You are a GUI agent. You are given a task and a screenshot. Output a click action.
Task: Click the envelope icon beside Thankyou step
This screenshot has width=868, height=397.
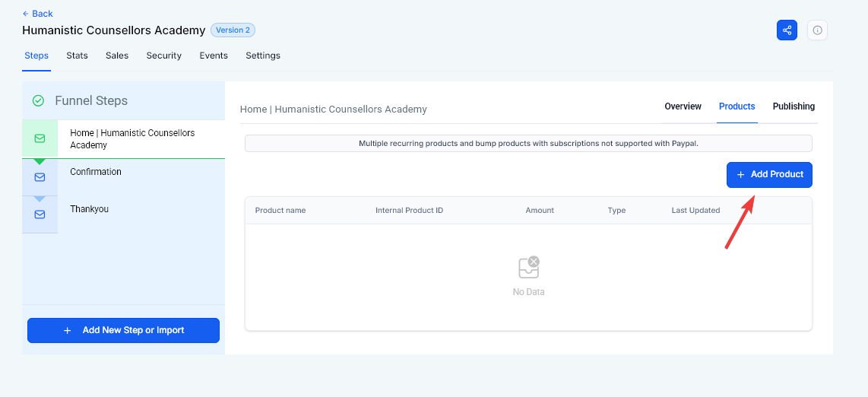(40, 214)
